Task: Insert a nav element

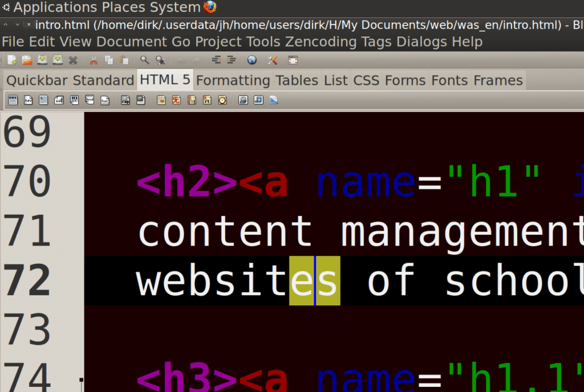Action: pos(27,100)
